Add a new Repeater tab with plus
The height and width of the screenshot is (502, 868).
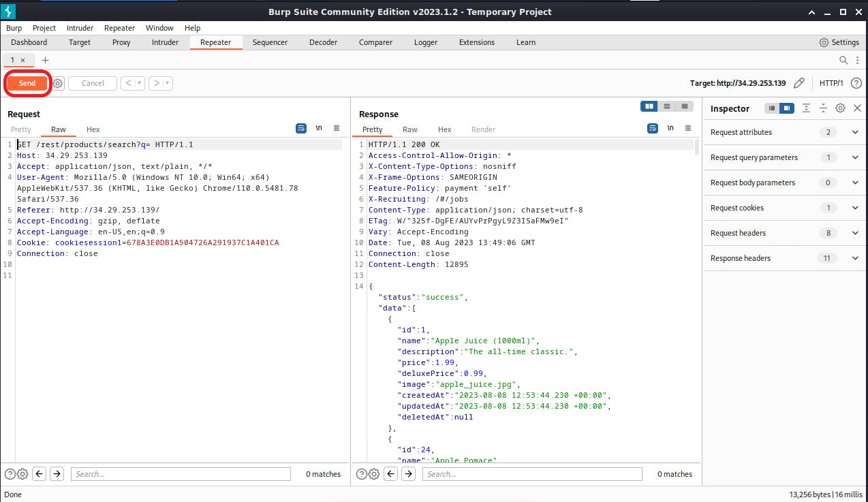coord(46,60)
